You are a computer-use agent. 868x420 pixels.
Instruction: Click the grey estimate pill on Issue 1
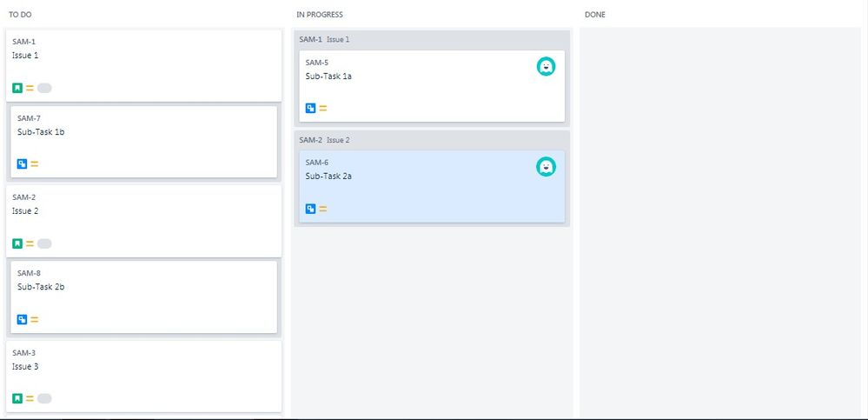coord(44,88)
